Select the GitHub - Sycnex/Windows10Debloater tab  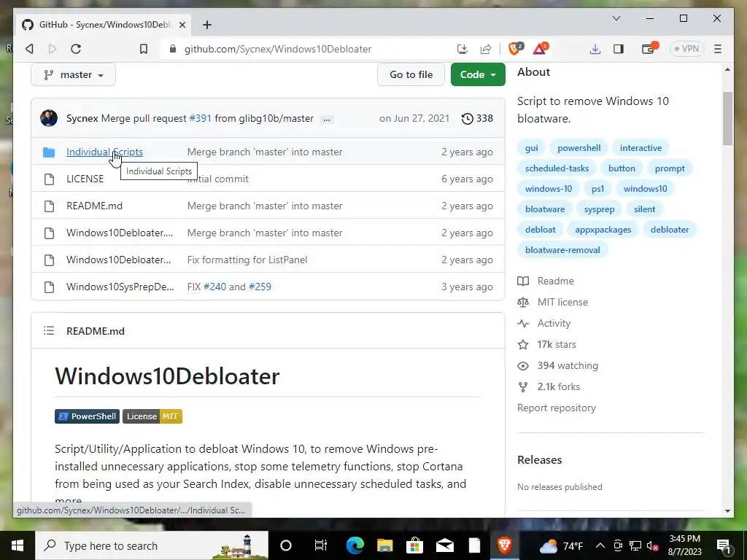pyautogui.click(x=104, y=25)
